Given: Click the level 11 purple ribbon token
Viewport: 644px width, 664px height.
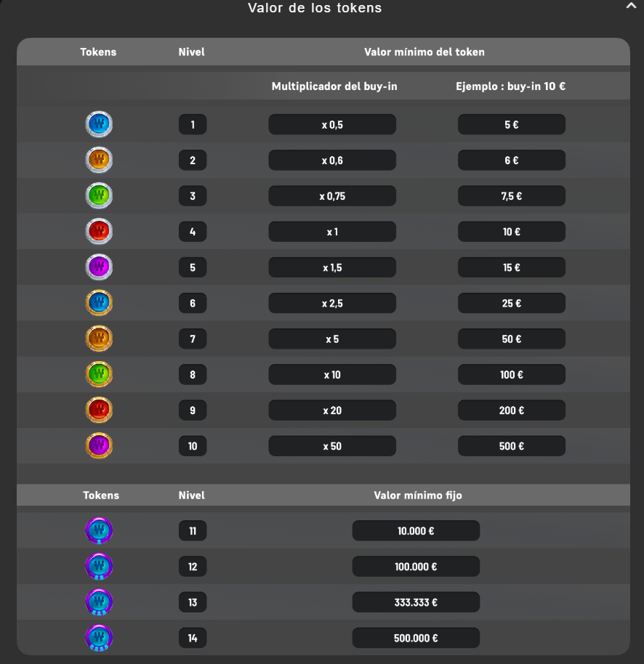Looking at the screenshot, I should (x=99, y=530).
